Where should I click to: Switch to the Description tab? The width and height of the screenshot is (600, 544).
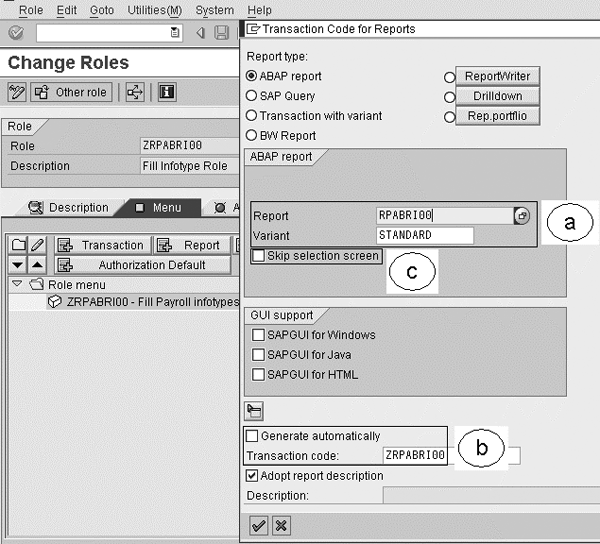(x=69, y=208)
